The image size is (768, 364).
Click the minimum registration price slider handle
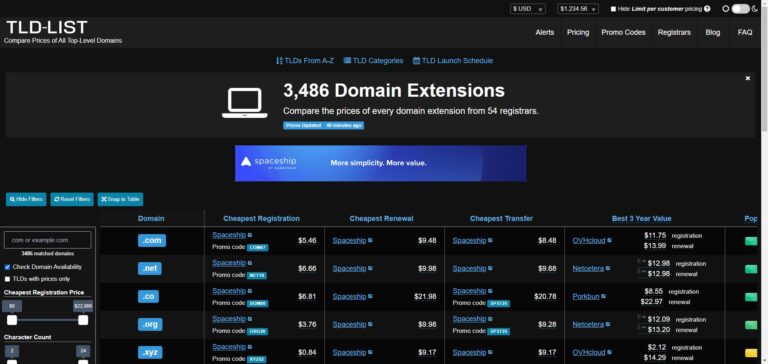click(x=12, y=320)
